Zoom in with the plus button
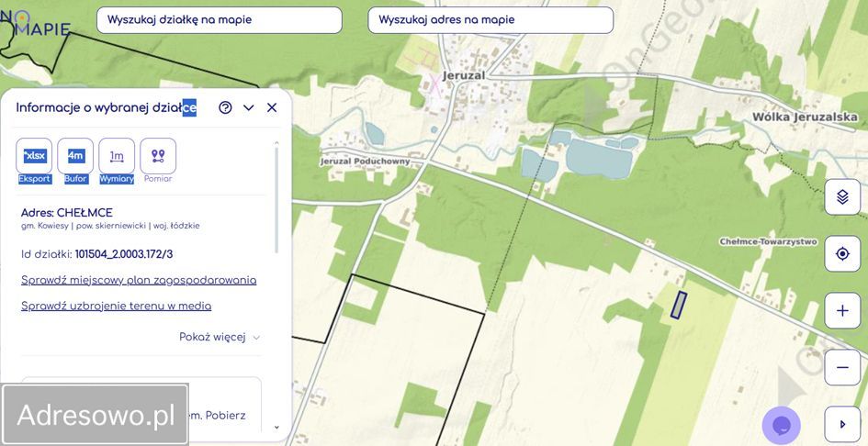 (x=842, y=310)
